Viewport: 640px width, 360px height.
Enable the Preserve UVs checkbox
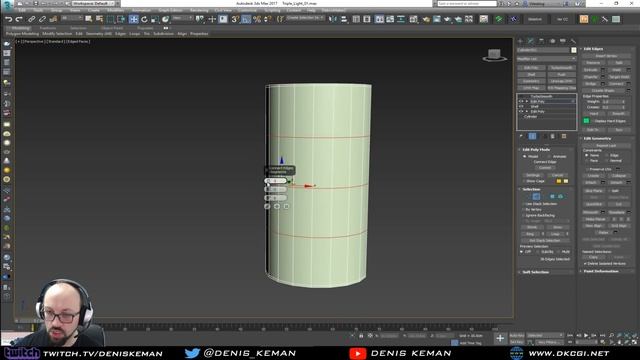pos(587,169)
